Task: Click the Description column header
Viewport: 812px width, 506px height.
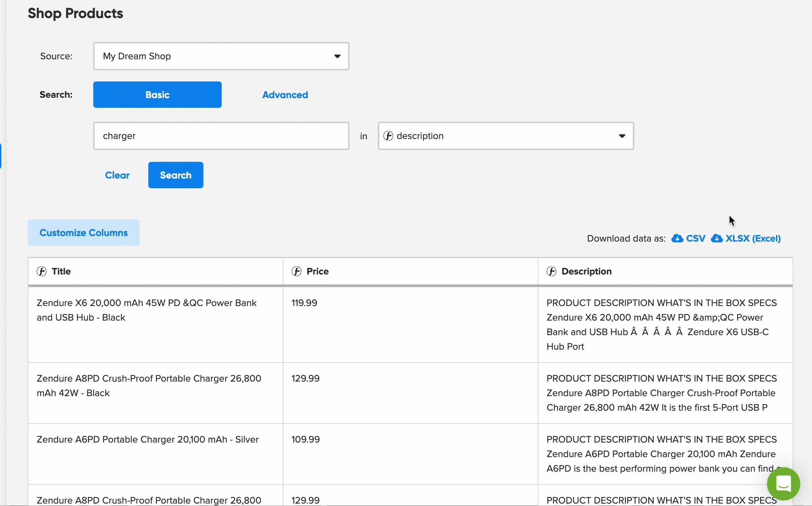Action: tap(665, 271)
